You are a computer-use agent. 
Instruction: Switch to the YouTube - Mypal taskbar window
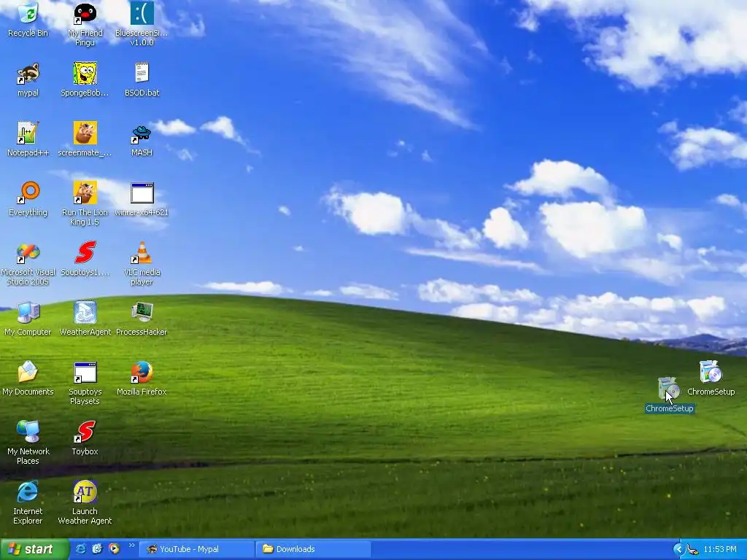tap(197, 549)
